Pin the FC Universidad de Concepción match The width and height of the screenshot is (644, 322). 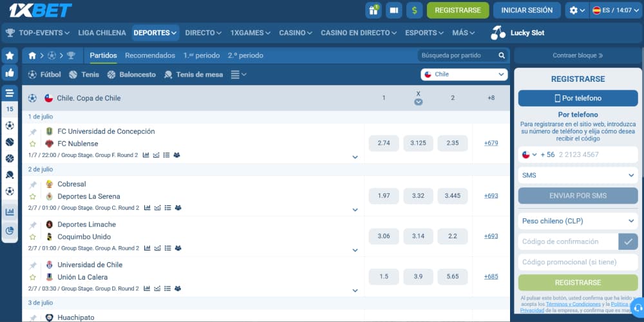tap(33, 132)
